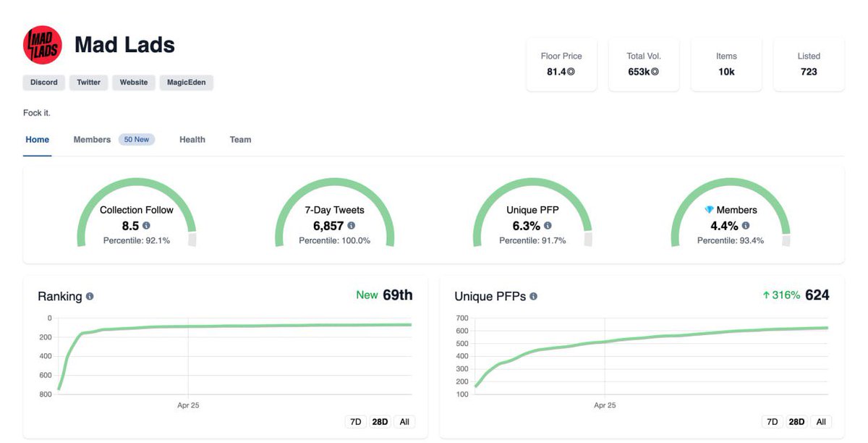Viewport: 868px width, 443px height.
Task: Click info icon beside Unique PFP 6.3%
Action: [548, 226]
